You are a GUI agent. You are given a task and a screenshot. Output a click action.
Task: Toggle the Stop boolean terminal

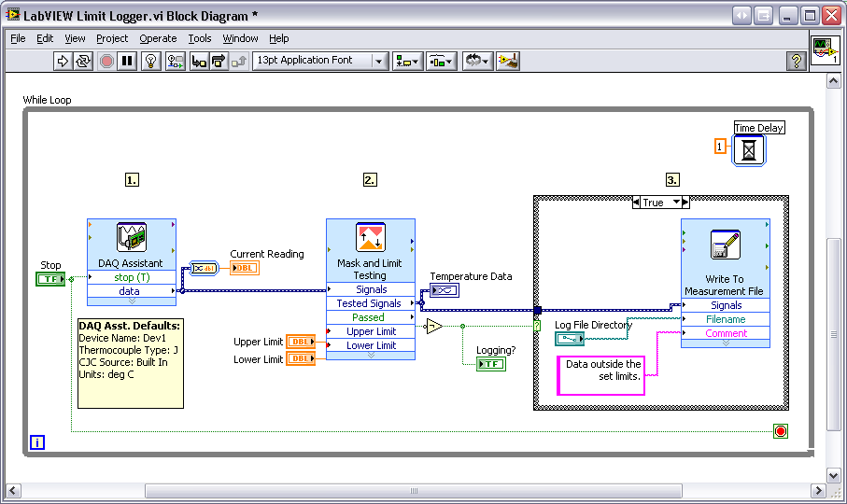[x=50, y=279]
